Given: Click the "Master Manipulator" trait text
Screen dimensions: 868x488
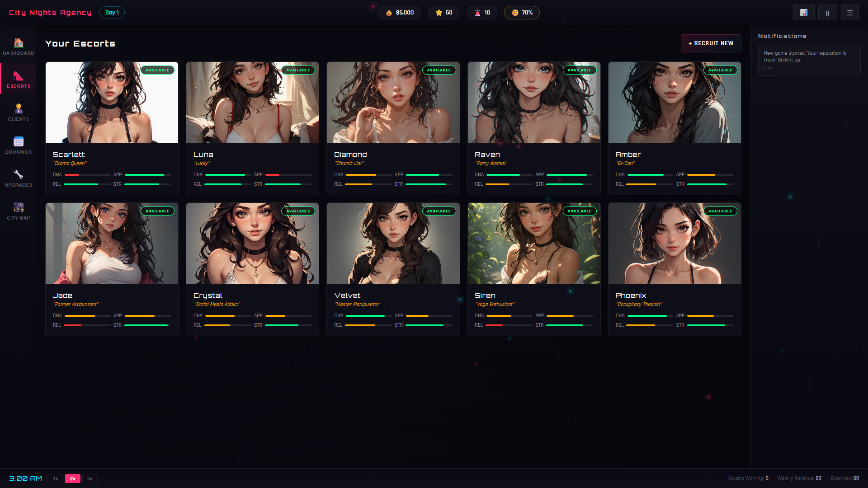Looking at the screenshot, I should point(358,305).
